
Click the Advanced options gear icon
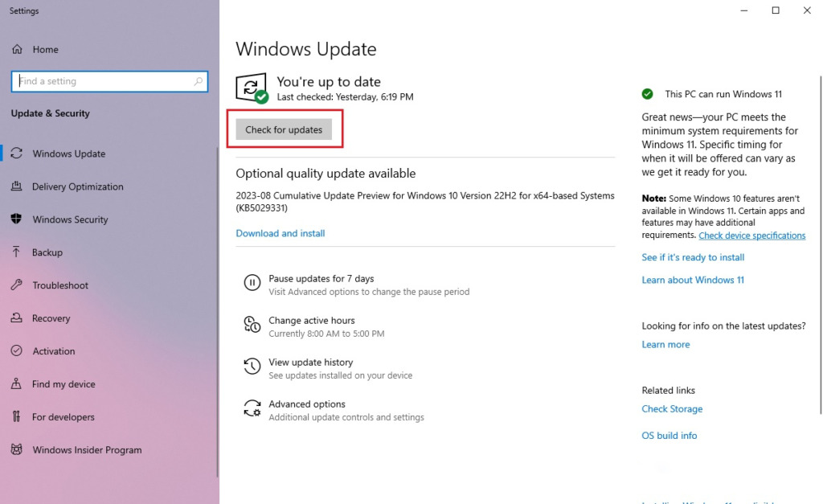tap(252, 408)
